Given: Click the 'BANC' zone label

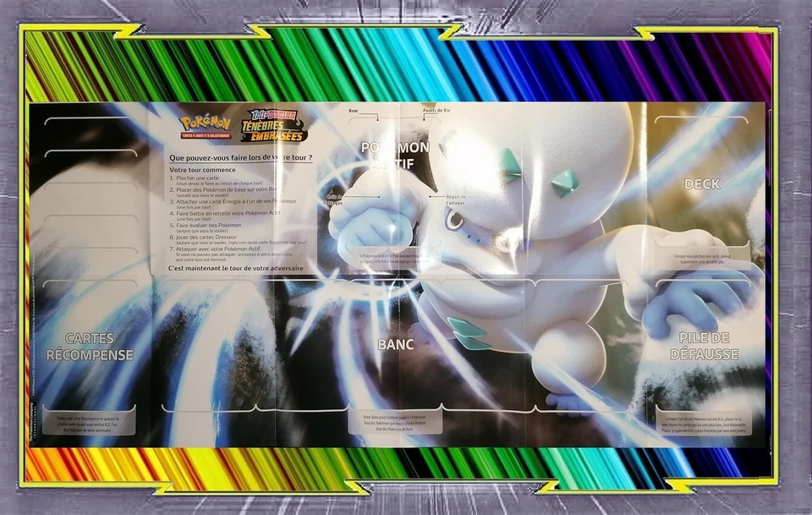Looking at the screenshot, I should coord(396,344).
